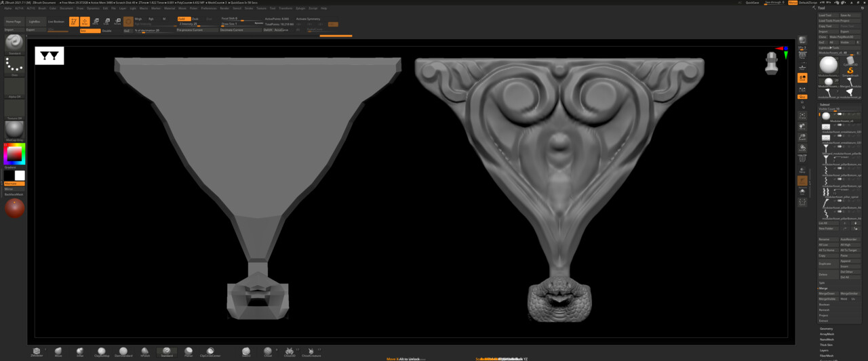Select the ChiselCreature brush in bottom shelf
The height and width of the screenshot is (361, 868).
coord(311,352)
